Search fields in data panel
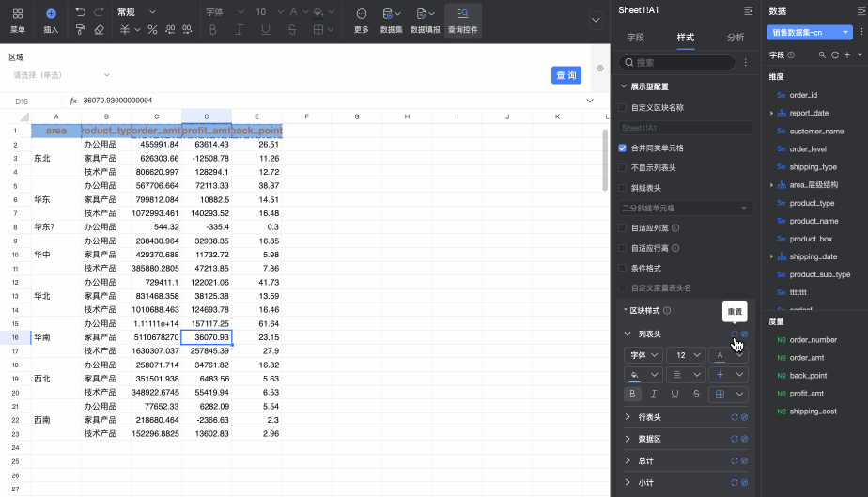The height and width of the screenshot is (497, 868). pos(822,54)
